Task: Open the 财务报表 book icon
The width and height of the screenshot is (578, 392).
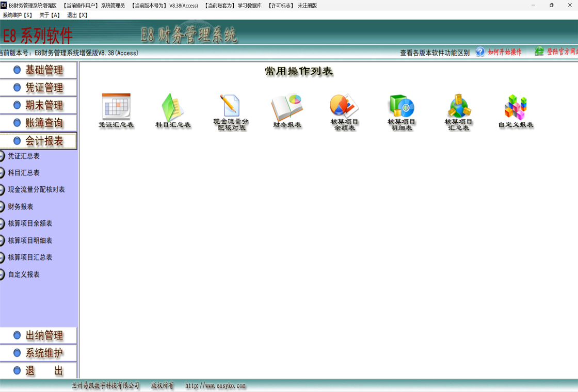Action: click(287, 107)
